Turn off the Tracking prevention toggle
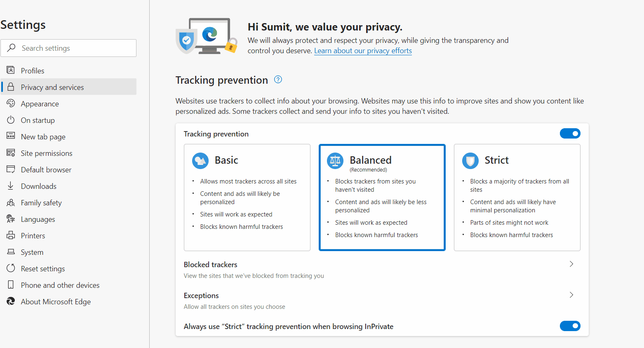 570,134
